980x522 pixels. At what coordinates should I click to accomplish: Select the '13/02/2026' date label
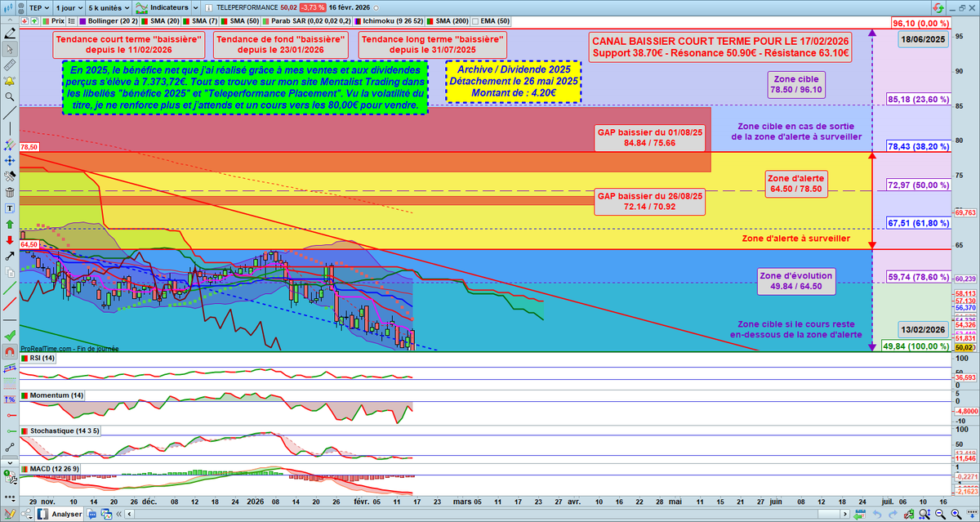pos(922,329)
